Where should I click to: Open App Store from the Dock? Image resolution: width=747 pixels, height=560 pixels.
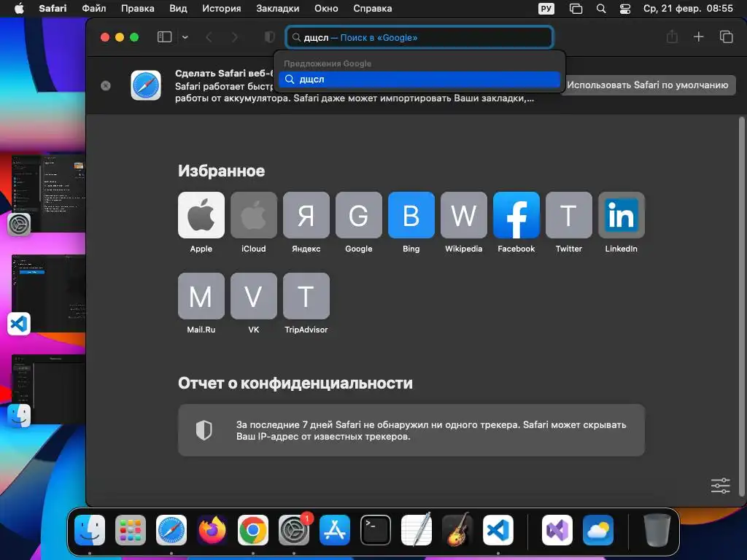(x=334, y=530)
